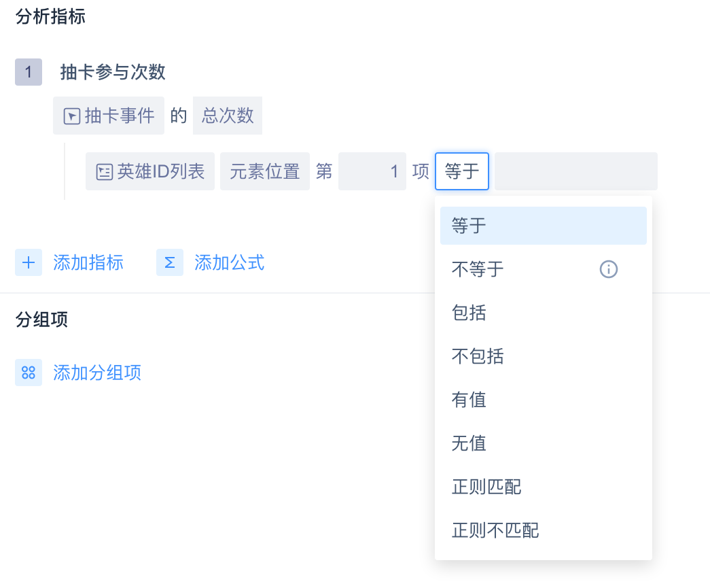Screen dimensions: 710x588
Task: Select the 有值 option
Action: click(x=469, y=400)
